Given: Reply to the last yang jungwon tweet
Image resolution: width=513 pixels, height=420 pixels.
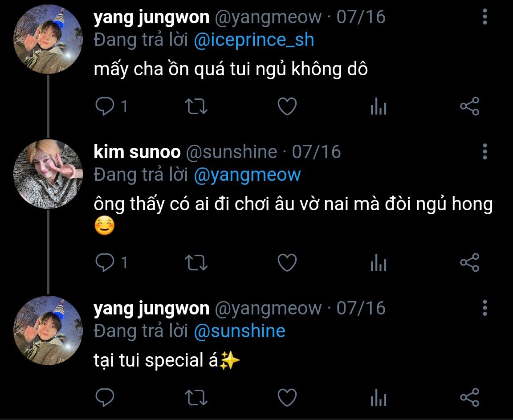Looking at the screenshot, I should click(x=105, y=397).
